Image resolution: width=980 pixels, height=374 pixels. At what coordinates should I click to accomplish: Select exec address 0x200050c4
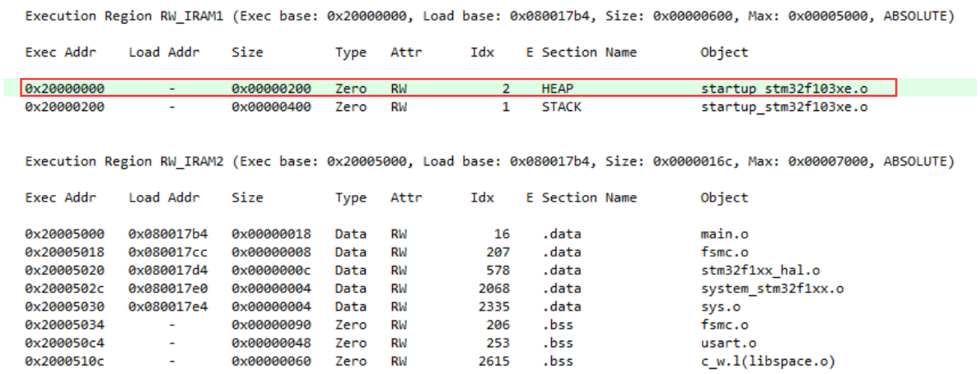tap(64, 343)
